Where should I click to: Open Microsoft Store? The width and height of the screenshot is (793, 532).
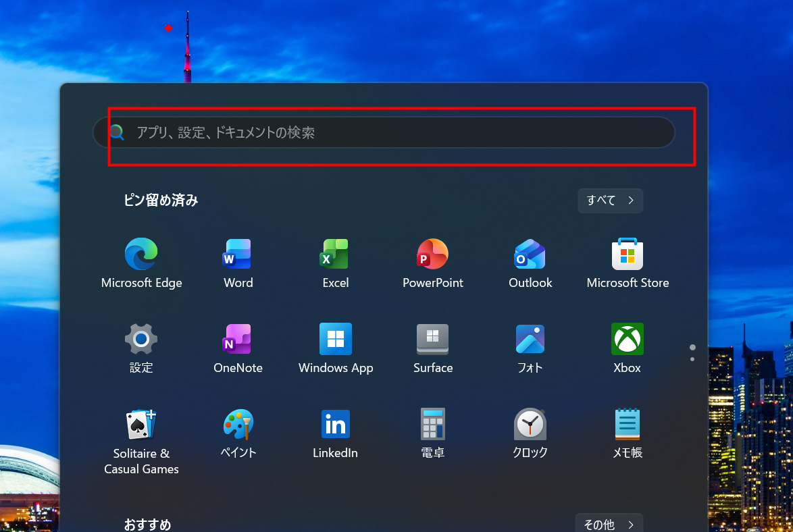[x=628, y=263]
